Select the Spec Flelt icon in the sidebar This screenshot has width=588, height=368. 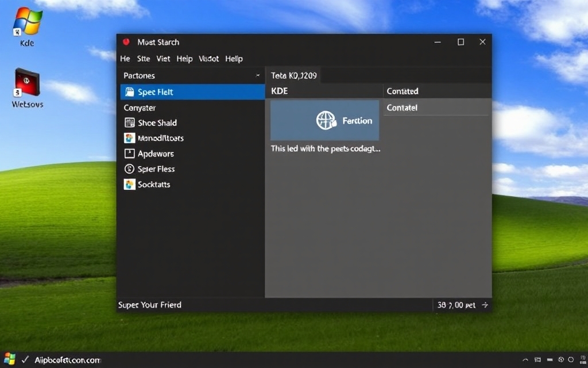(x=129, y=92)
